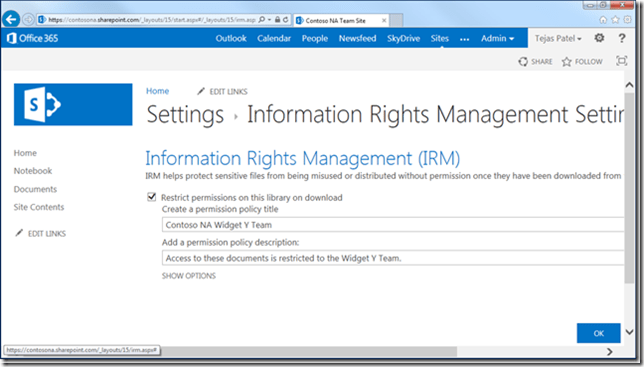The width and height of the screenshot is (644, 367).
Task: Click pencil icon beside top EDIT LINKS
Action: point(201,91)
